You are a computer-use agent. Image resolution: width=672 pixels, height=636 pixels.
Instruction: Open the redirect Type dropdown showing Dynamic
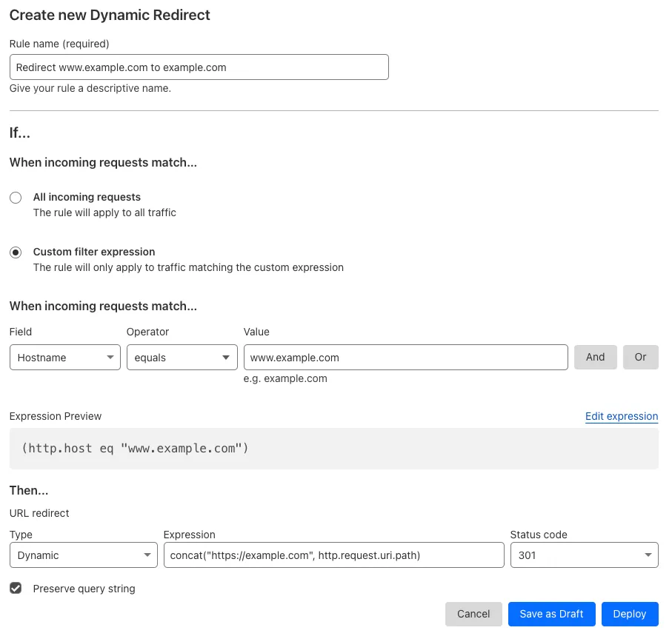[83, 555]
